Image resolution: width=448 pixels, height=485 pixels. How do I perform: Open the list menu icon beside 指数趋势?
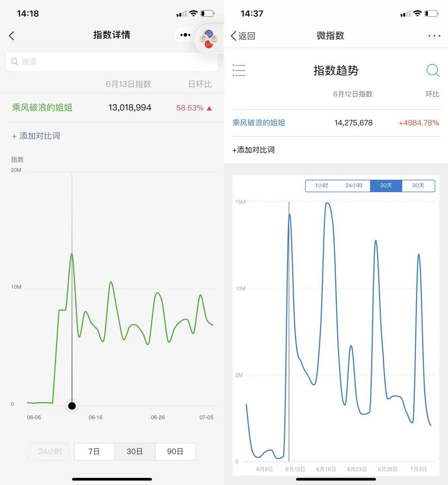click(239, 70)
